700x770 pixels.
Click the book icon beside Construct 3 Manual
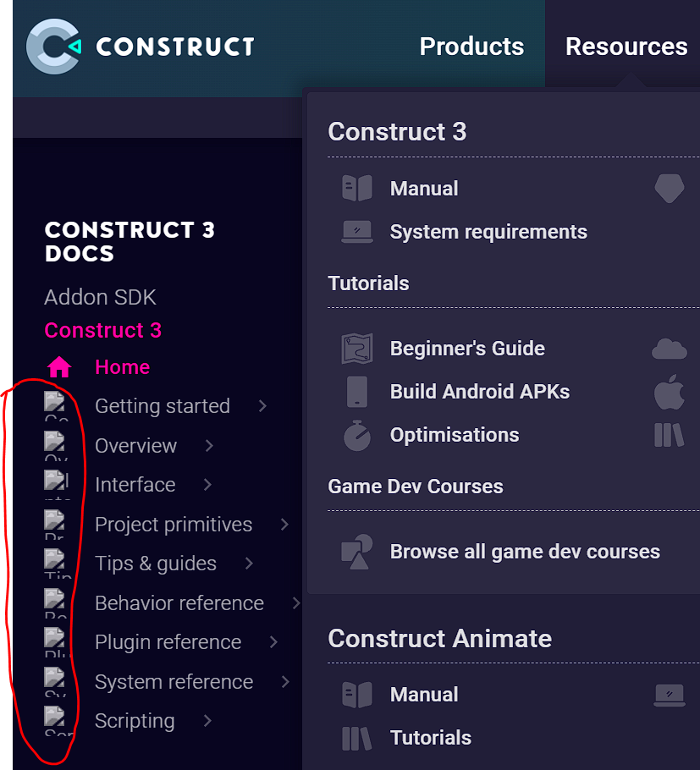click(357, 188)
